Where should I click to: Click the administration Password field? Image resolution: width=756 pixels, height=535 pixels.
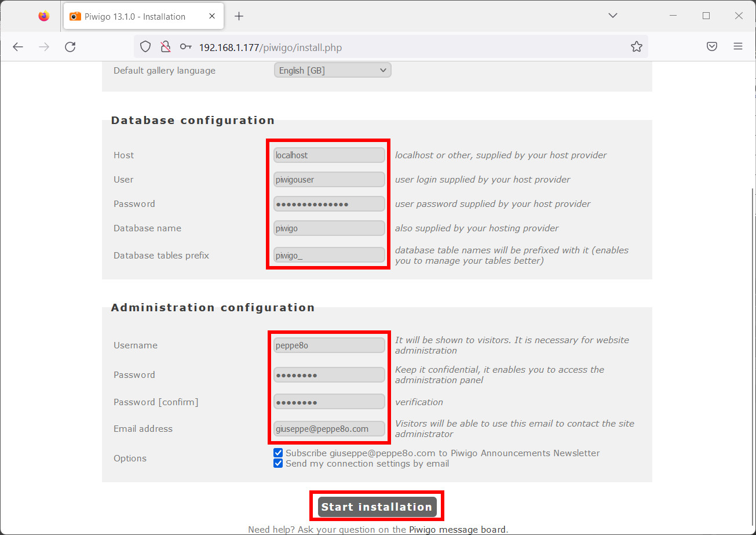coord(329,375)
